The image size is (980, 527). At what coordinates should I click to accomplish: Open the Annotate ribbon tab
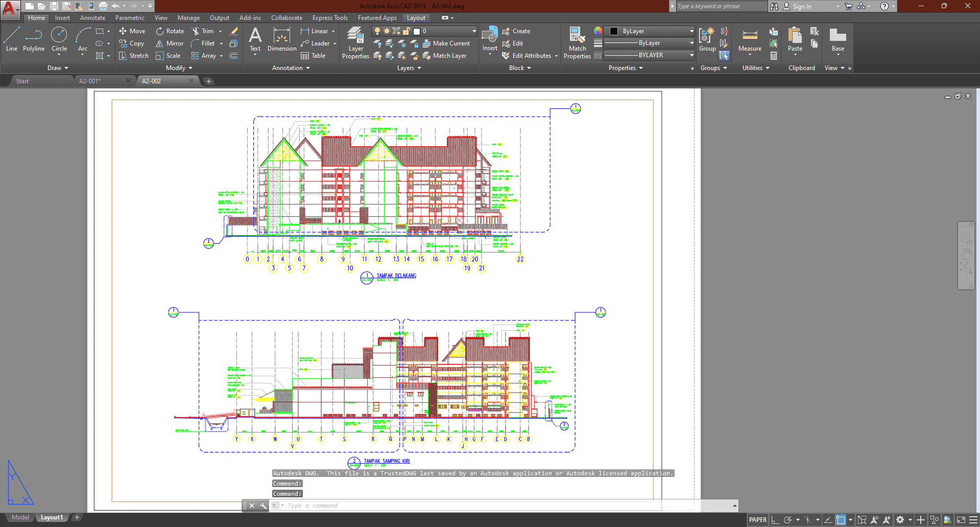click(x=92, y=18)
